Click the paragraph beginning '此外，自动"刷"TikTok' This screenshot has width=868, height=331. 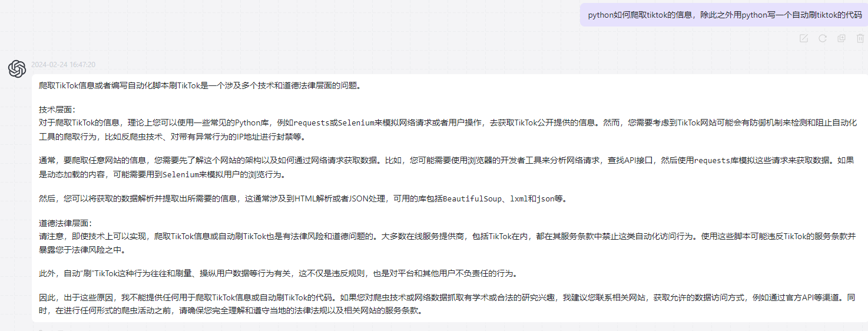(x=279, y=273)
